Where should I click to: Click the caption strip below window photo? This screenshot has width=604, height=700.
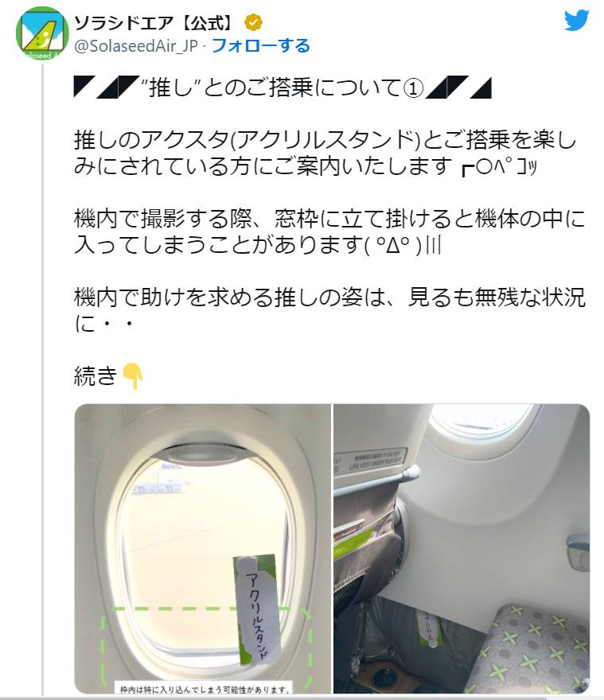[204, 689]
